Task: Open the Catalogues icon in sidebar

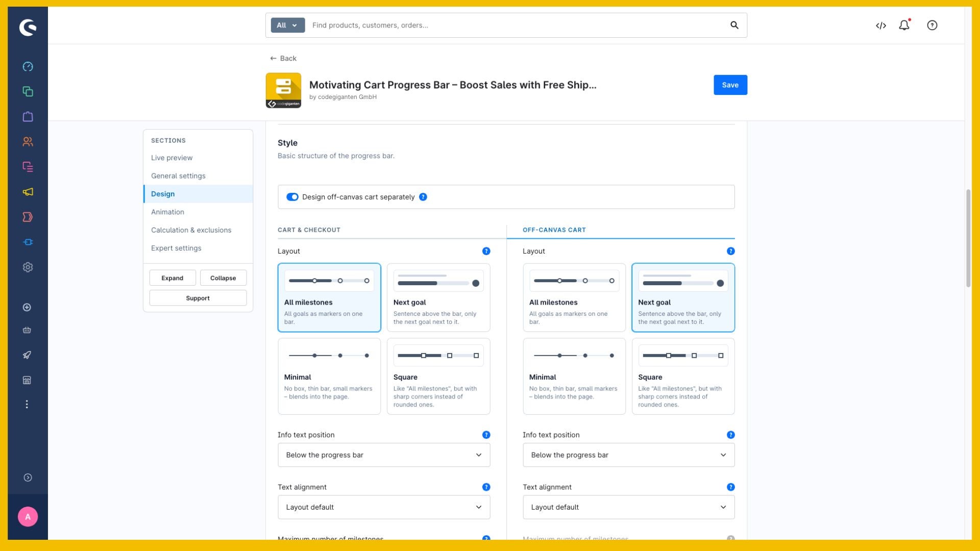Action: coord(28,92)
